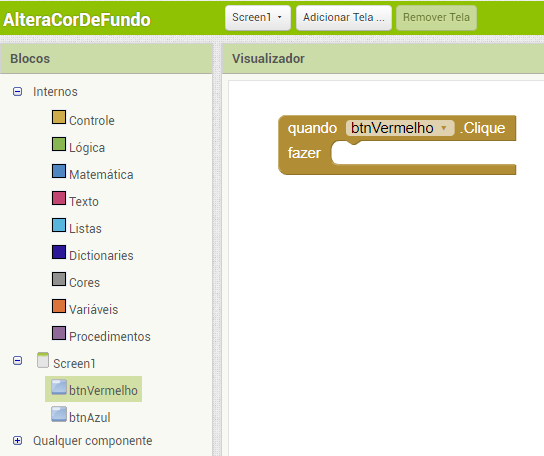Click the Screen1 form icon
This screenshot has width=544, height=456.
click(43, 360)
